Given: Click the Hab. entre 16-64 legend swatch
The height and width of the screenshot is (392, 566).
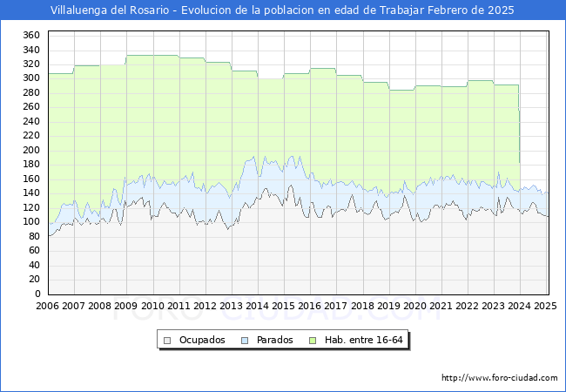Looking at the screenshot, I should click(313, 341).
